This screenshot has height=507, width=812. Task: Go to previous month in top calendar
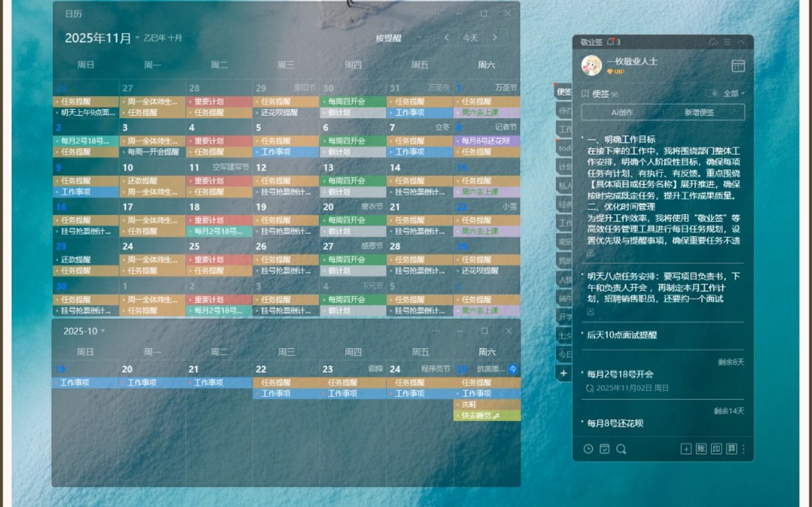click(447, 38)
